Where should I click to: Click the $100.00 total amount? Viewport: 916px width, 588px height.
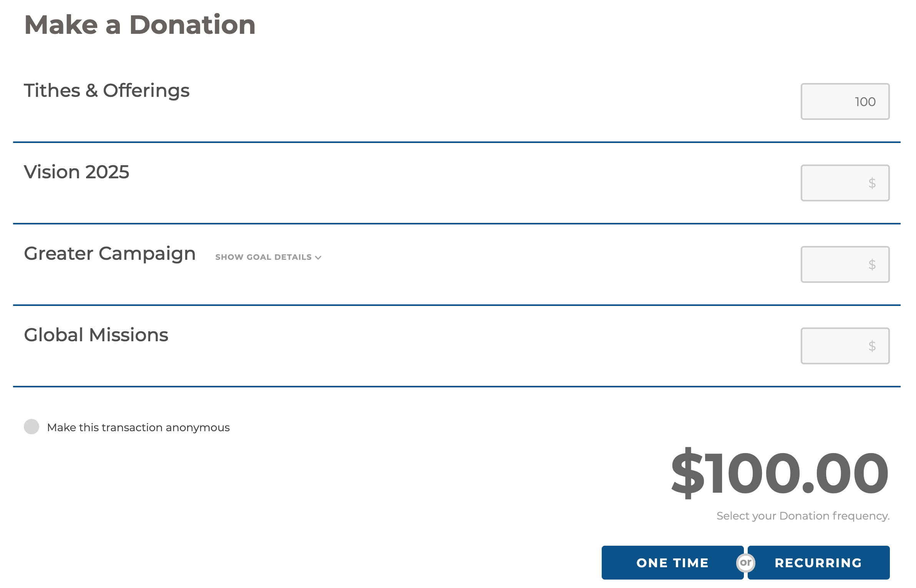780,473
